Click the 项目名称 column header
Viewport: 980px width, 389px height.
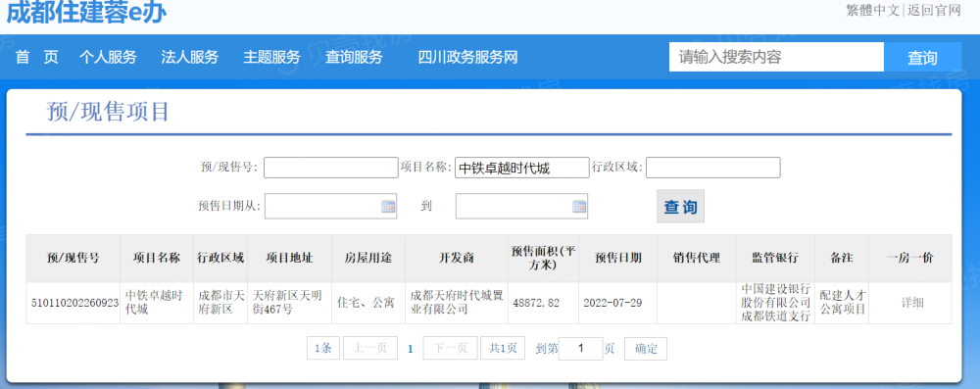(x=157, y=259)
